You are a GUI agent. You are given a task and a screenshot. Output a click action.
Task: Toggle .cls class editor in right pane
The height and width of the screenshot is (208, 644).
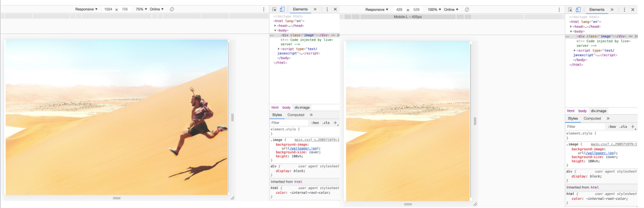click(623, 127)
